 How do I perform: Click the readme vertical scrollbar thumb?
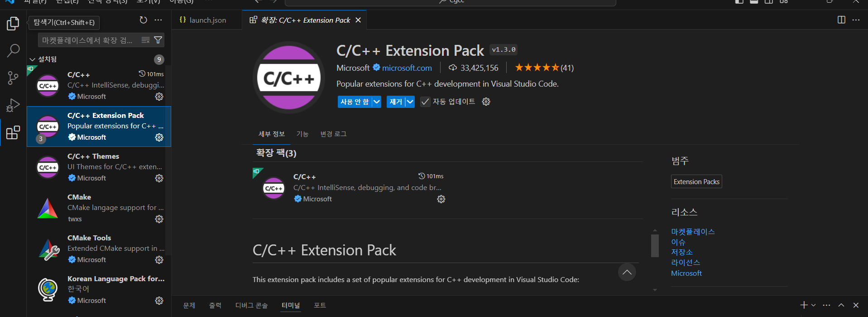(x=655, y=245)
